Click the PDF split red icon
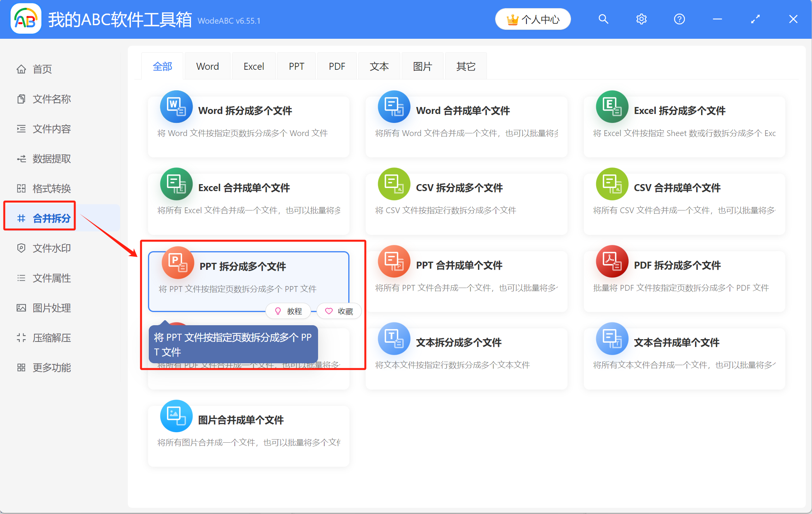The height and width of the screenshot is (514, 812). (x=612, y=261)
